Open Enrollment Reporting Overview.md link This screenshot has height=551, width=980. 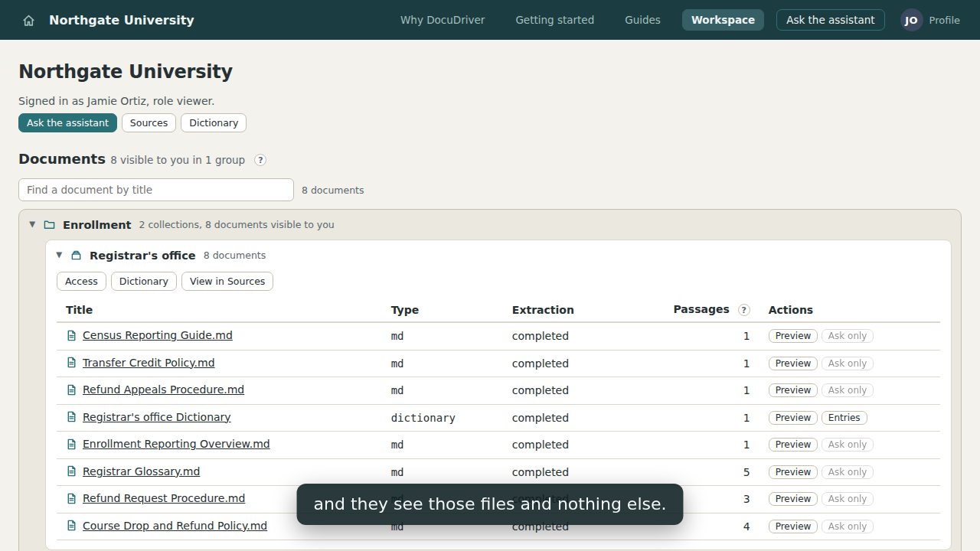pyautogui.click(x=176, y=444)
